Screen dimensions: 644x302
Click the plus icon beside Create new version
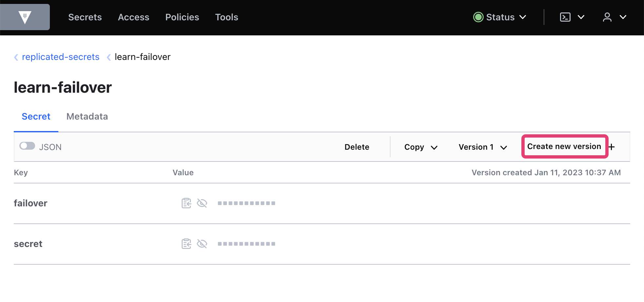click(612, 147)
